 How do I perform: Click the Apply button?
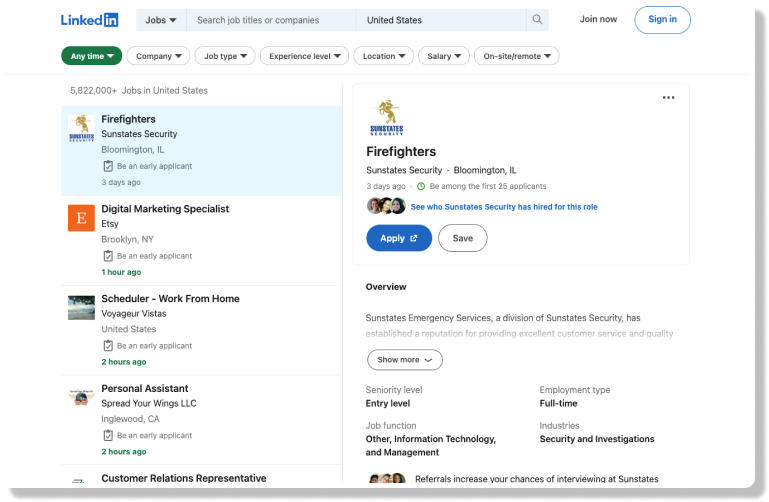(398, 238)
